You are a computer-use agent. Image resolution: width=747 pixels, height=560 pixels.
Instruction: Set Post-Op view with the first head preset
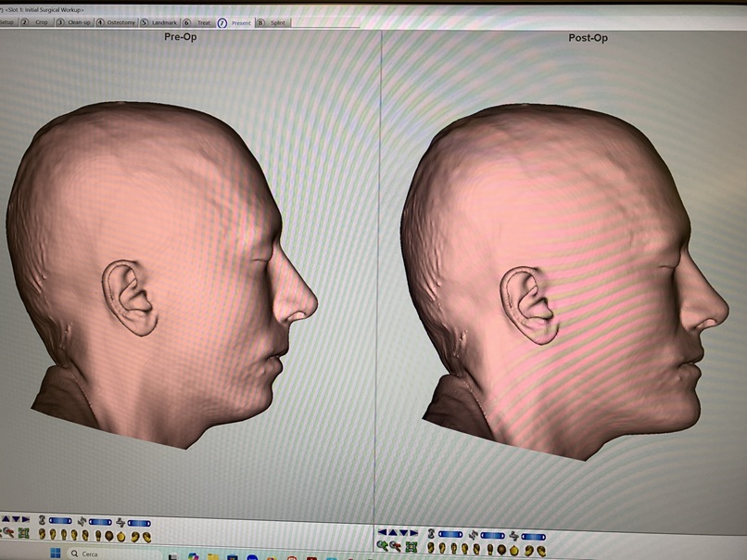(431, 548)
